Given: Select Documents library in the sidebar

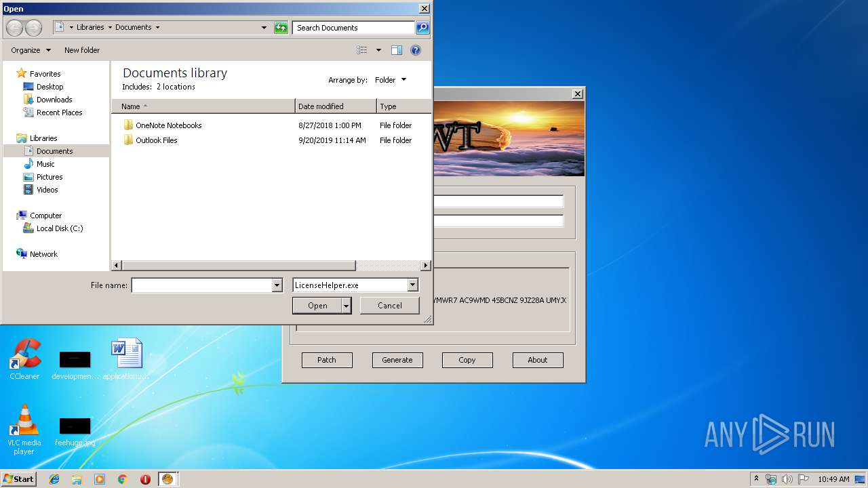Looking at the screenshot, I should pos(54,151).
